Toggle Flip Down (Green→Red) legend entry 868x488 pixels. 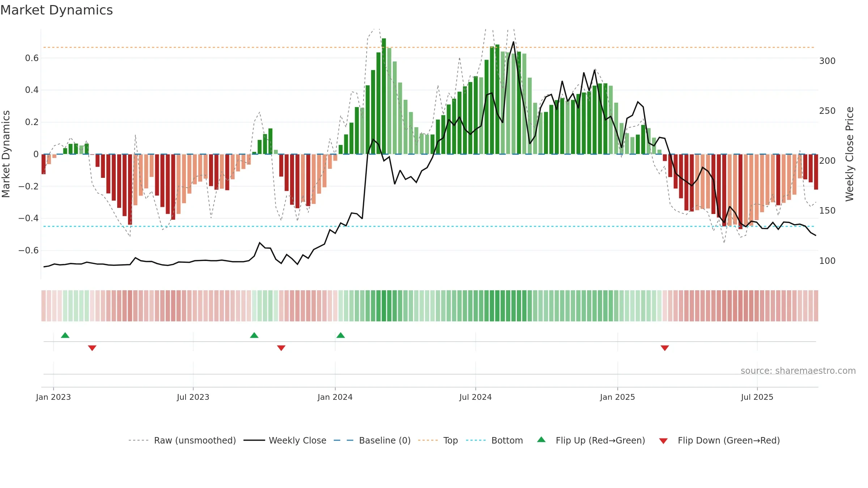[x=719, y=440]
